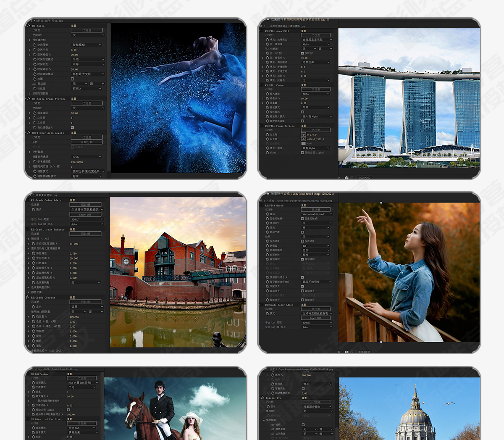
Task: Toggle the fx icon of DE:Noise effect
Action: pos(29,26)
